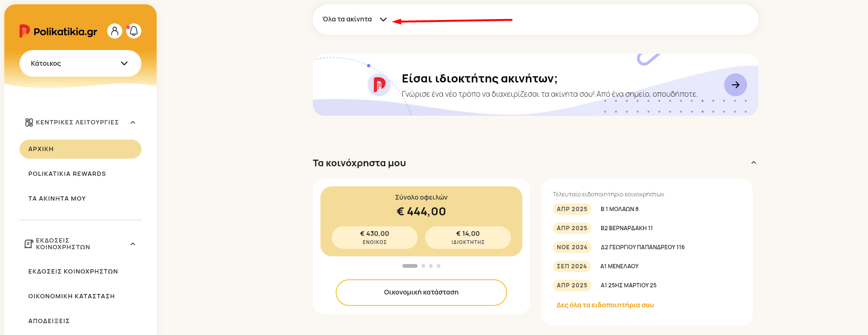Open the Κάτοικος role dropdown
The image size is (868, 335).
pyautogui.click(x=80, y=63)
